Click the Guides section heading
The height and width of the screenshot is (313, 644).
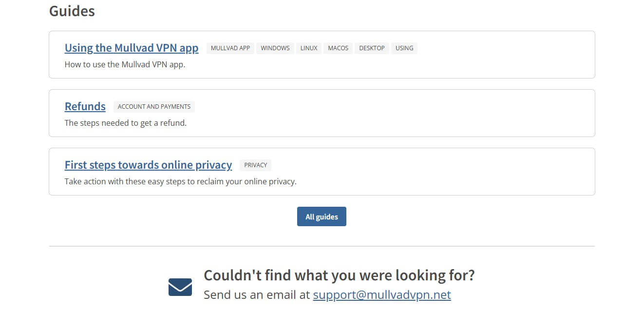coord(72,11)
